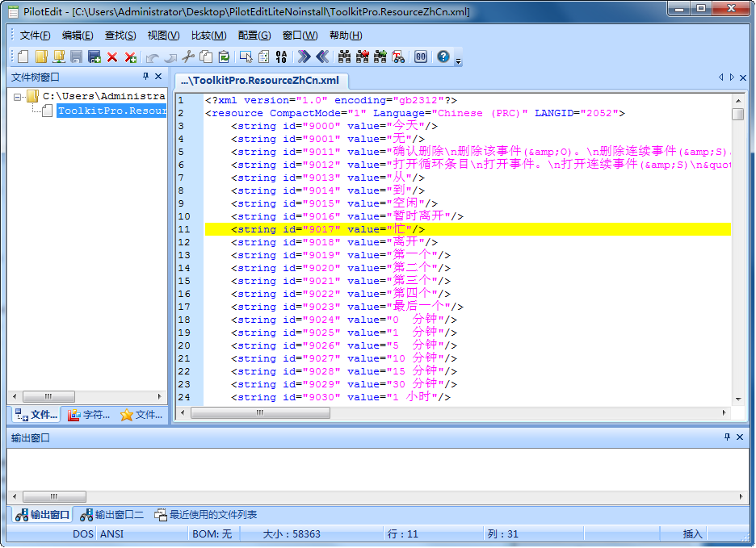The image size is (756, 548).
Task: Cut selected text with the scissors icon
Action: 189,56
